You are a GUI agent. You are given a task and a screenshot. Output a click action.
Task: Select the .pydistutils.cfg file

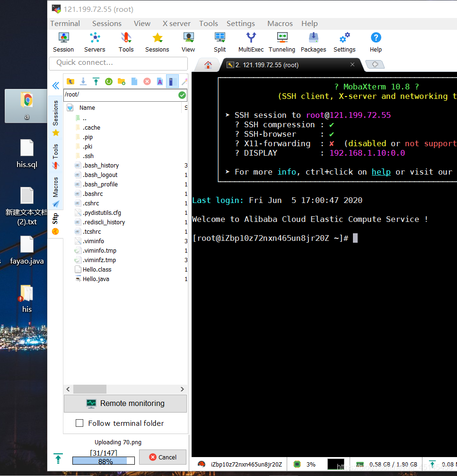coord(102,213)
